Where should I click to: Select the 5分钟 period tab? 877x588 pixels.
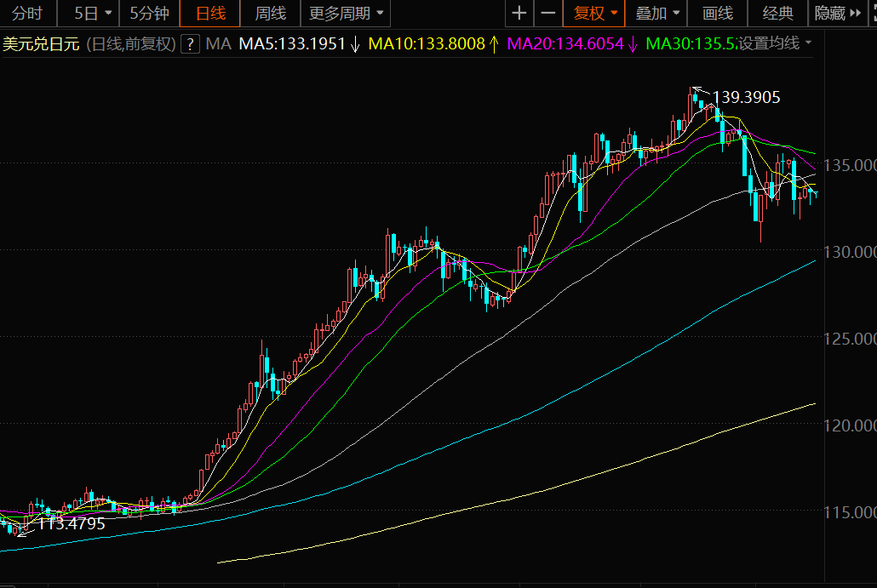coord(149,14)
